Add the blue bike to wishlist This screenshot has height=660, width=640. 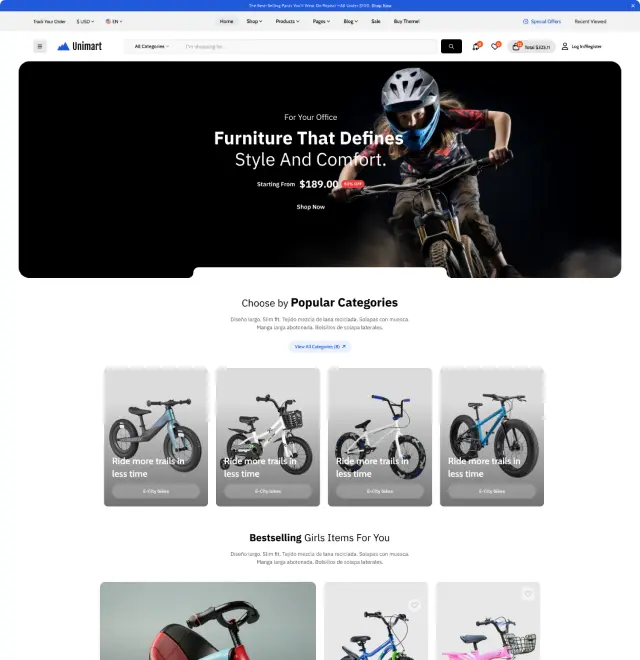point(414,605)
